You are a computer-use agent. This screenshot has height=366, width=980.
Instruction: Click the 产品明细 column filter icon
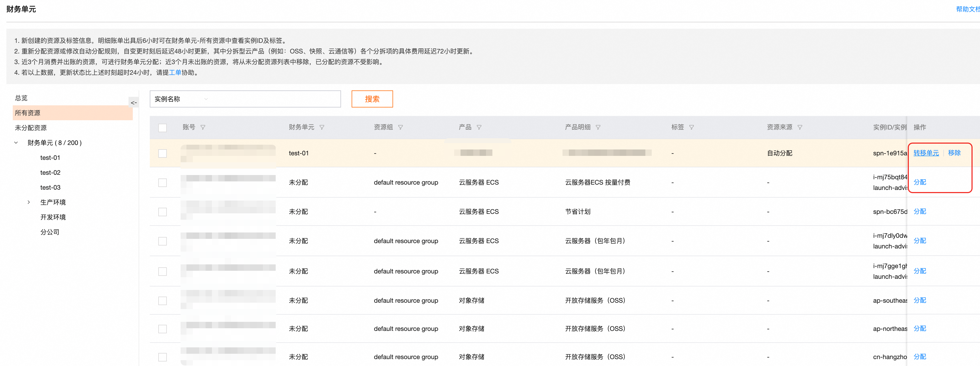coord(598,127)
